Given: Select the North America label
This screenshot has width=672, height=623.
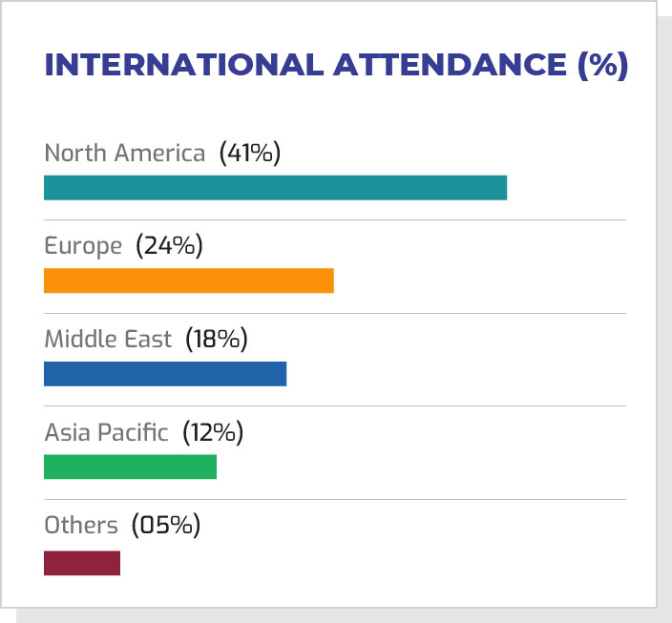Looking at the screenshot, I should 124,153.
